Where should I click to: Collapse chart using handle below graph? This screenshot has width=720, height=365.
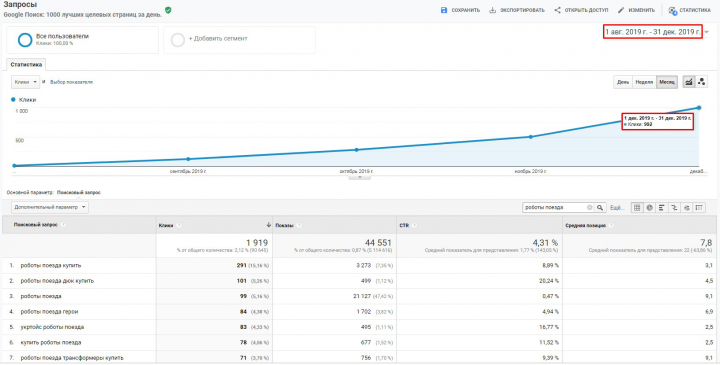click(x=360, y=177)
